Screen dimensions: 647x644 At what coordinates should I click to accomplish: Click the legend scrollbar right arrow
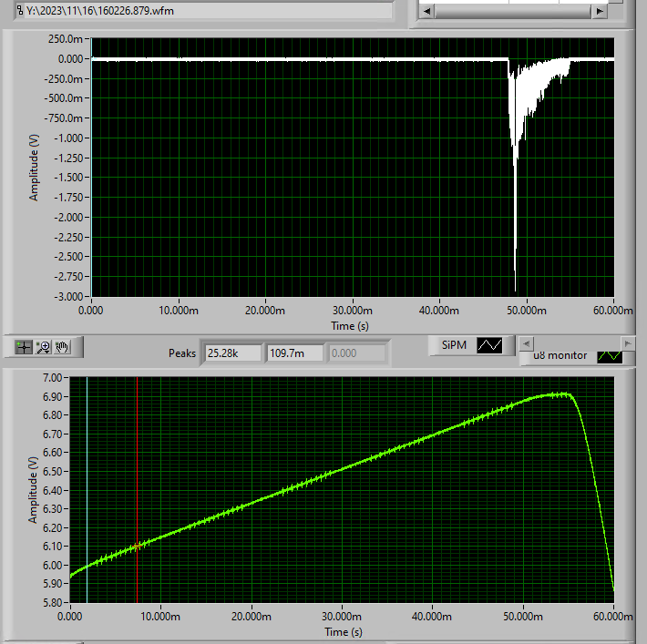tap(628, 343)
